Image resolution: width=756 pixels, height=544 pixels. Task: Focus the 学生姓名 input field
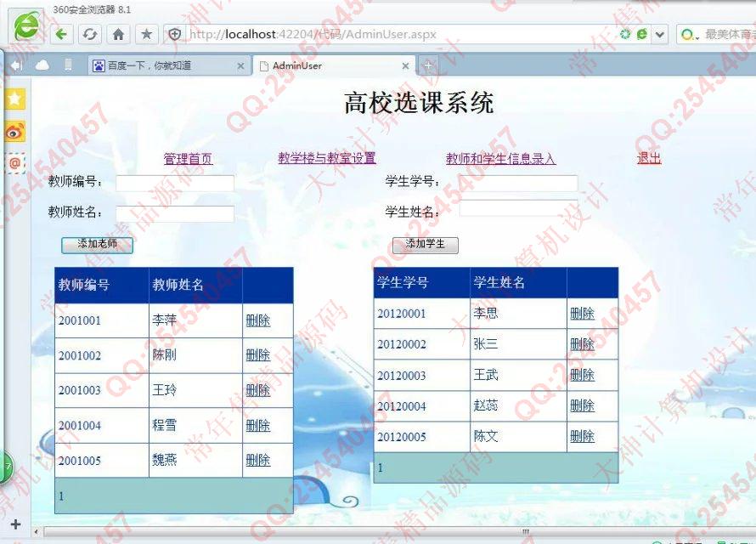518,208
